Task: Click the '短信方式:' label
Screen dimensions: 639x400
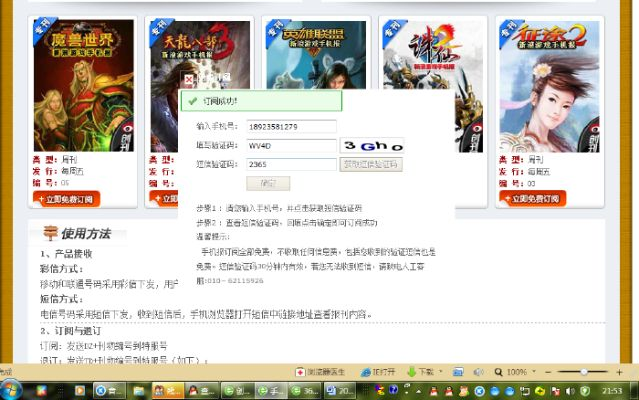Action: click(62, 299)
